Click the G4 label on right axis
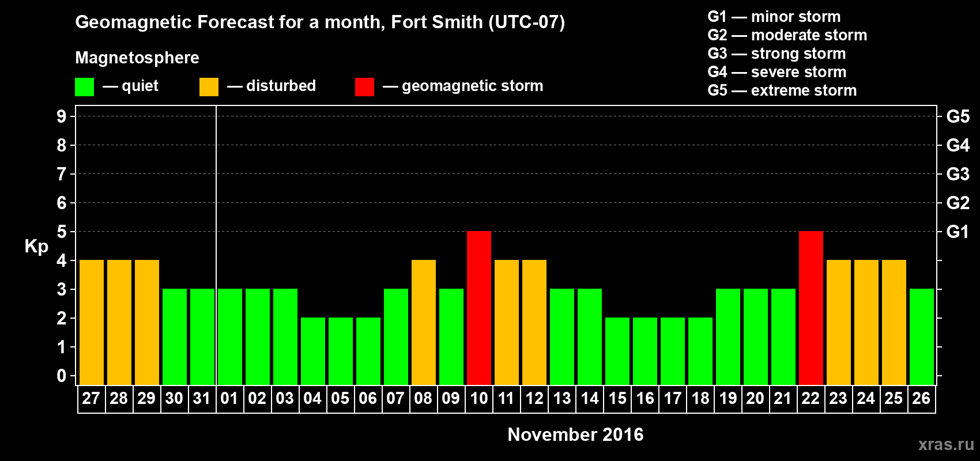 pyautogui.click(x=958, y=145)
